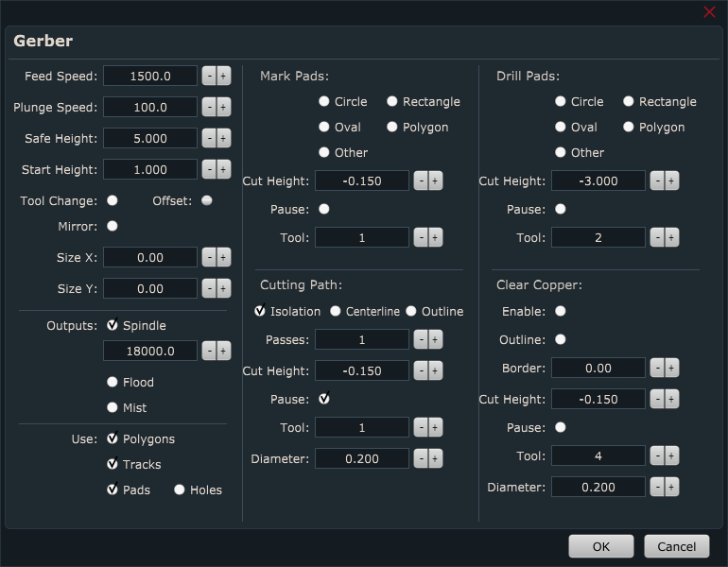
Task: Increase Cutting Path Passes with plus
Action: 435,338
